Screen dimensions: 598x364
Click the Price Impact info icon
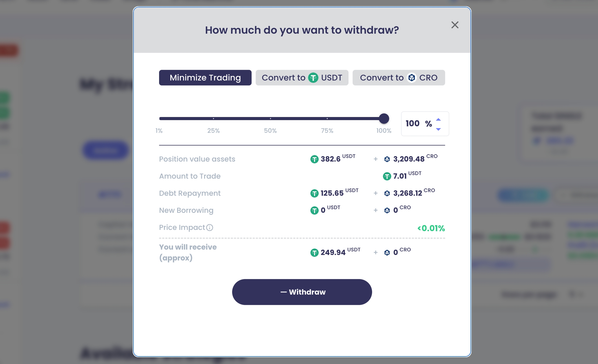210,228
